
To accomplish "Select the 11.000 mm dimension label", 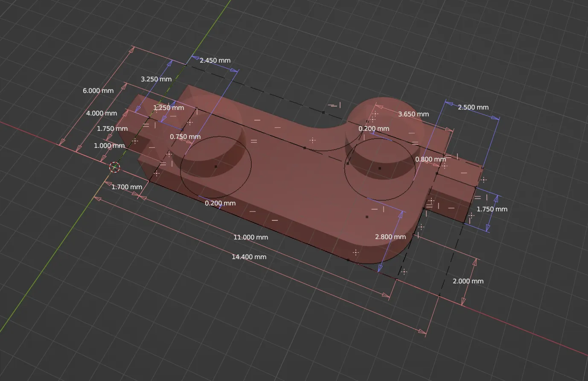I will pos(250,237).
